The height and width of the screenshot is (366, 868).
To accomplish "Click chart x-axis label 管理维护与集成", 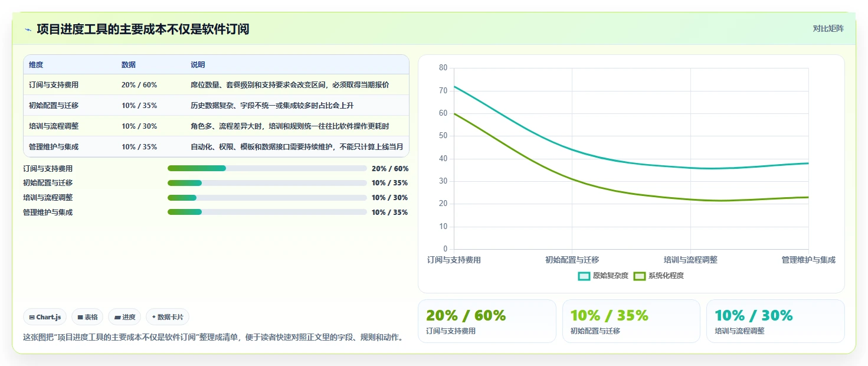I will tap(808, 260).
